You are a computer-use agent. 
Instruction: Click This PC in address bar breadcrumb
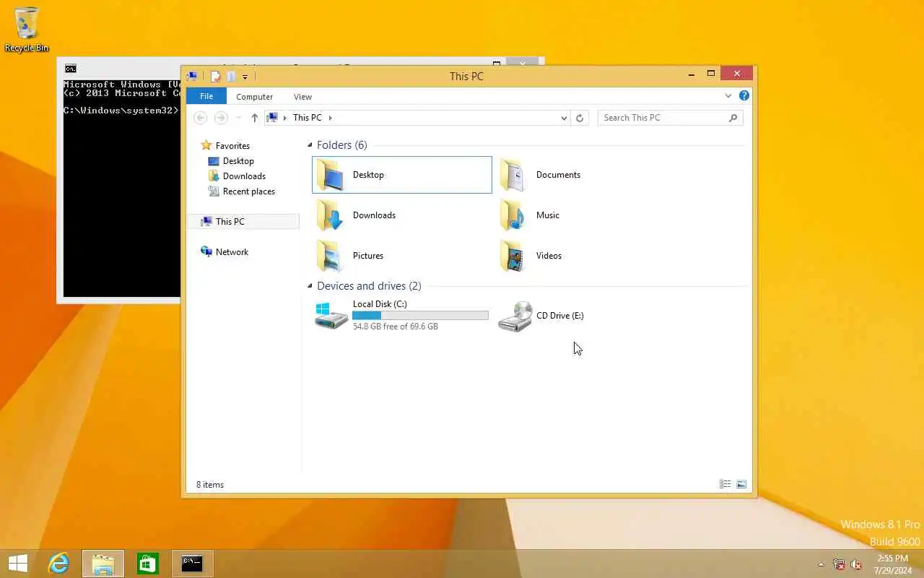tap(308, 118)
